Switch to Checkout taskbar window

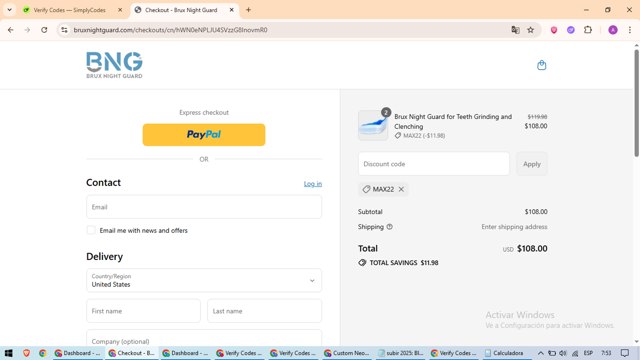131,353
